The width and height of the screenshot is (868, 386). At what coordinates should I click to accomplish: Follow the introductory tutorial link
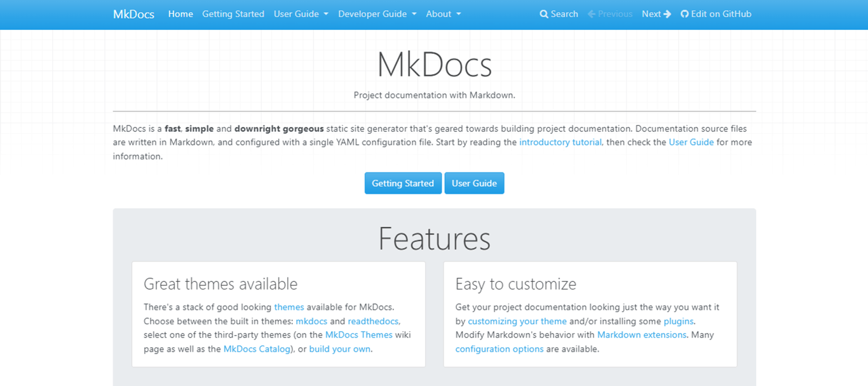click(x=560, y=142)
